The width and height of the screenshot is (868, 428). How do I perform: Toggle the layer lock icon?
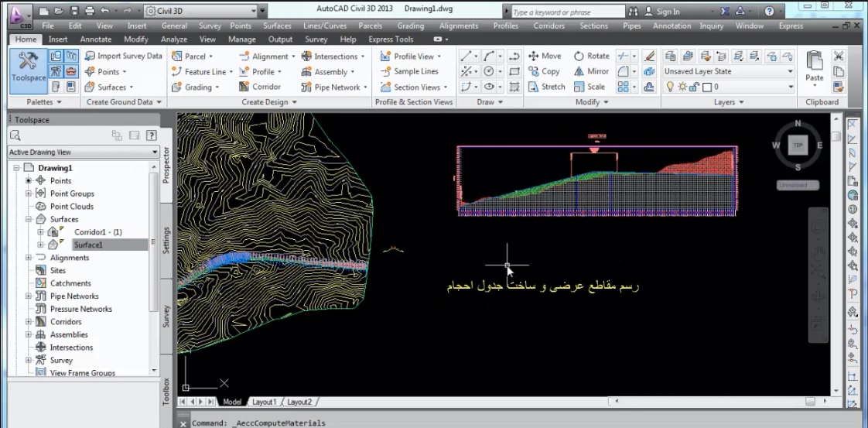click(694, 87)
